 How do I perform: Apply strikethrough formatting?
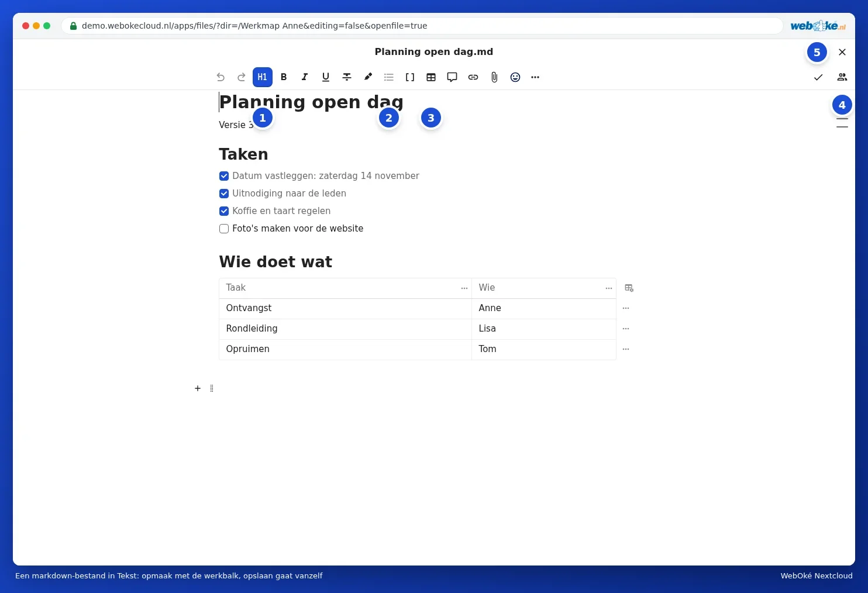tap(347, 77)
